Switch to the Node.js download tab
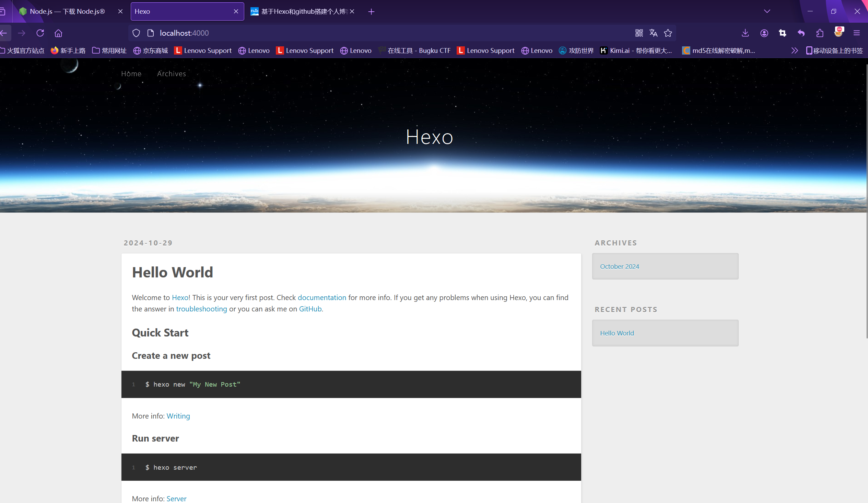868x503 pixels. pos(67,11)
